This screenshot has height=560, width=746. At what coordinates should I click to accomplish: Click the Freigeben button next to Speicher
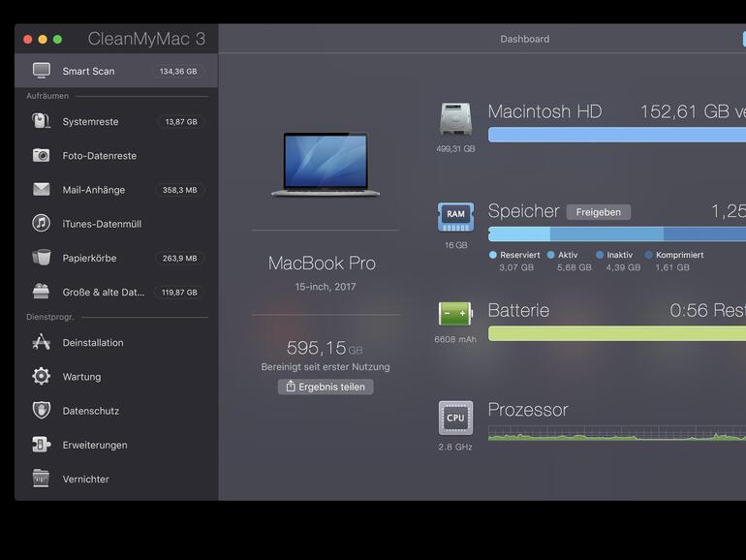[599, 212]
